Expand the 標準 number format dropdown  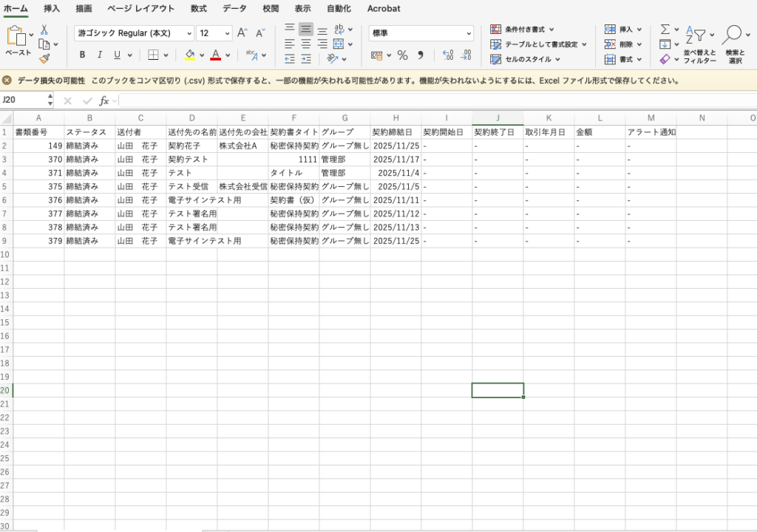click(x=469, y=33)
